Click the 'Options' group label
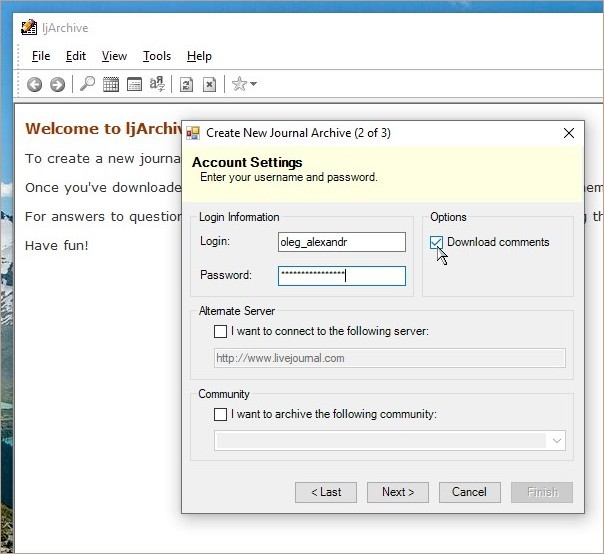Viewport: 604px width, 554px height. [448, 217]
